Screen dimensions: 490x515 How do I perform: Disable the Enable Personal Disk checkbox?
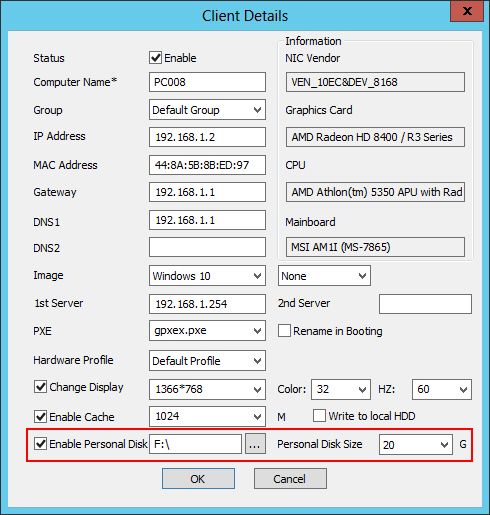point(41,444)
